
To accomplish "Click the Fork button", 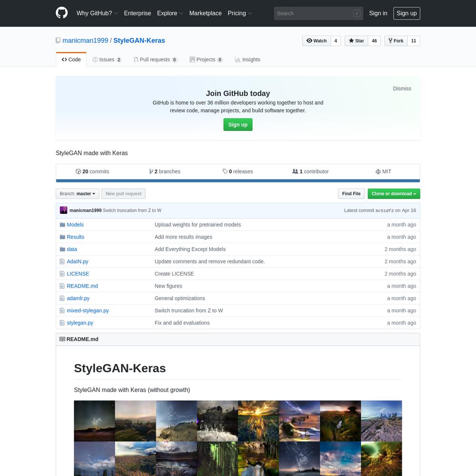I will pos(396,40).
